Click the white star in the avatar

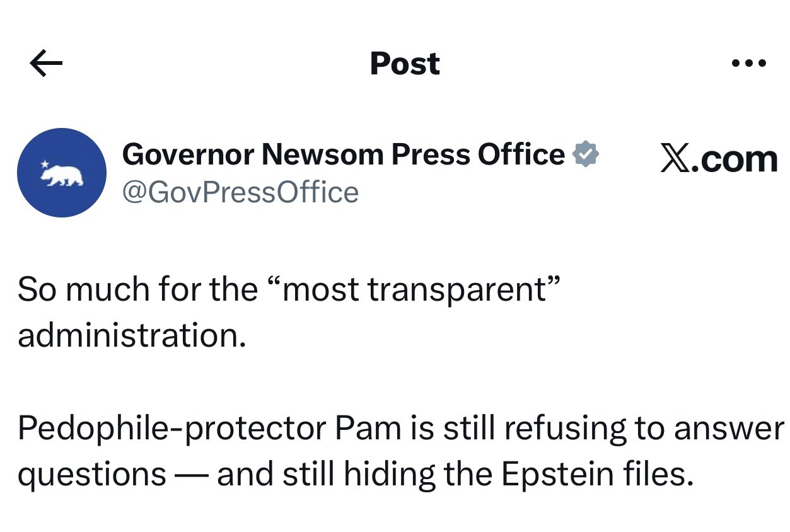(45, 164)
